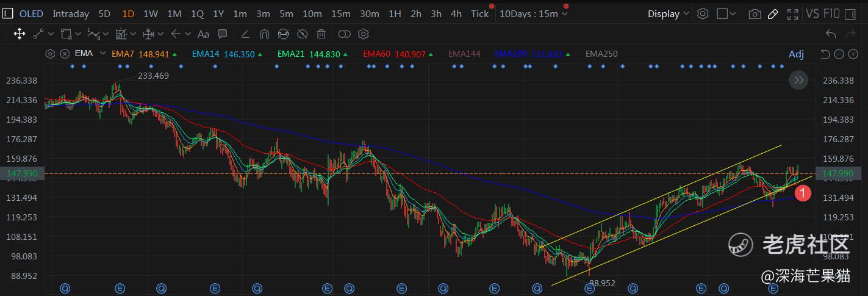The height and width of the screenshot is (296, 868).
Task: Select the wave pattern drawing tool
Action: pyautogui.click(x=93, y=34)
